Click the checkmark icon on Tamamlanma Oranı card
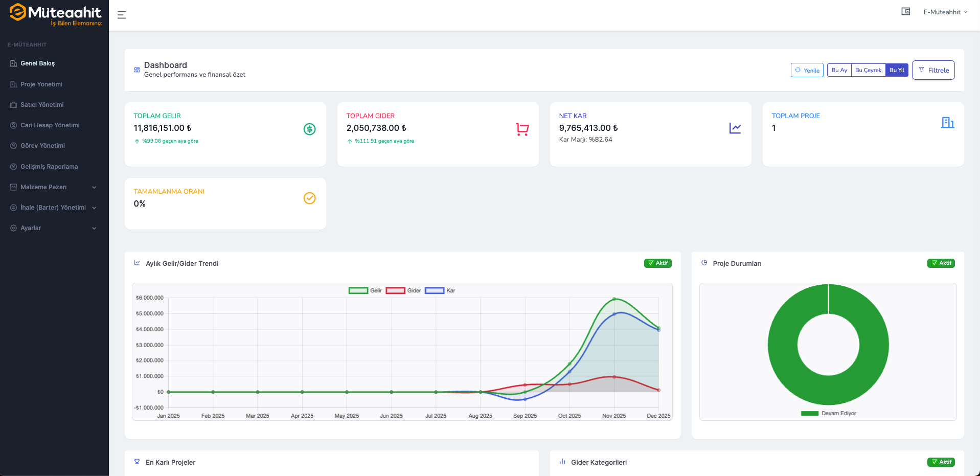Viewport: 980px width, 476px height. (309, 198)
